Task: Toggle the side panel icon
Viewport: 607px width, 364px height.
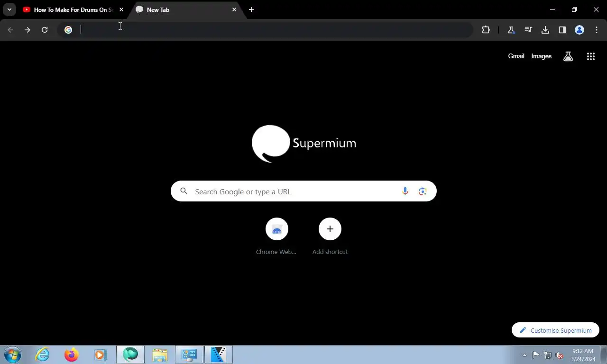Action: coord(562,30)
